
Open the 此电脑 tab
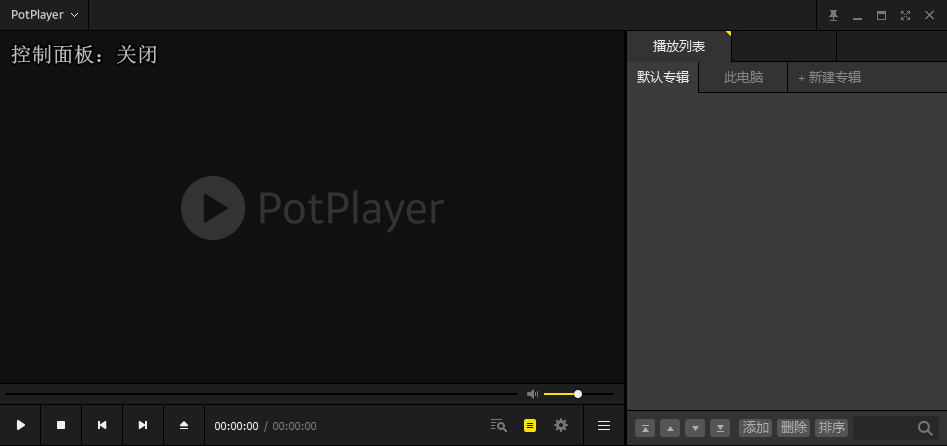pos(743,77)
